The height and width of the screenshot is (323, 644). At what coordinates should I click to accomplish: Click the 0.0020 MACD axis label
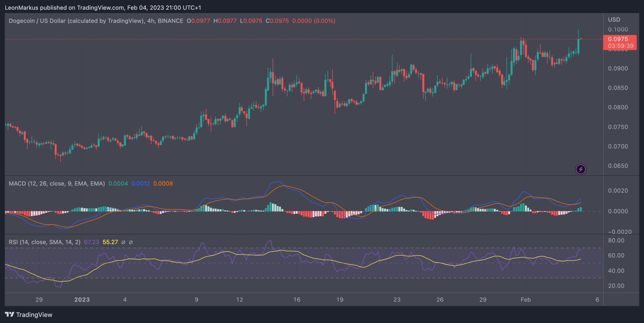point(618,191)
